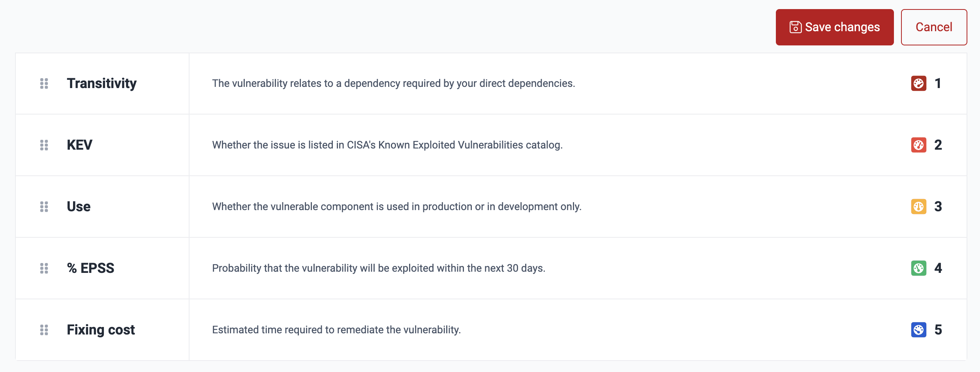
Task: Click the drag handle beside Fixing cost
Action: click(x=44, y=330)
